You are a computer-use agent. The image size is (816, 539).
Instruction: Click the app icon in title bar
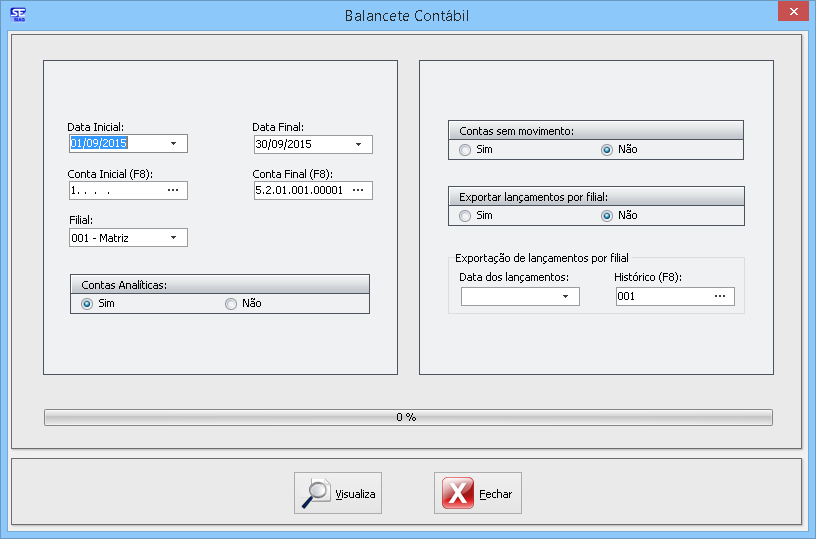point(17,15)
